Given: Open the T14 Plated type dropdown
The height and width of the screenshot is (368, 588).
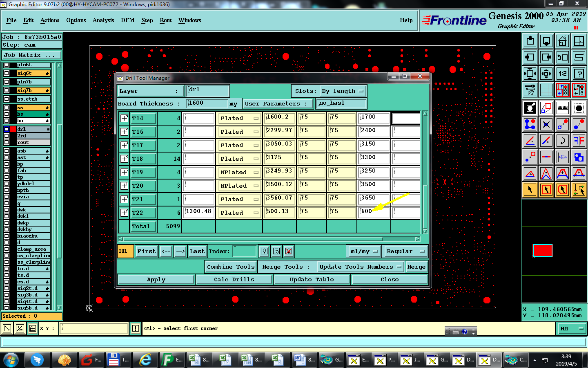Looking at the screenshot, I should tap(240, 118).
